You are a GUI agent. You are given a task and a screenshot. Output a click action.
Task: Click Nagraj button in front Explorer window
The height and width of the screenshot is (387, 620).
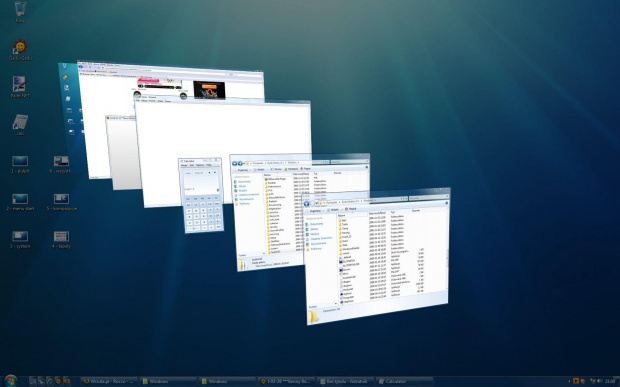(x=350, y=209)
